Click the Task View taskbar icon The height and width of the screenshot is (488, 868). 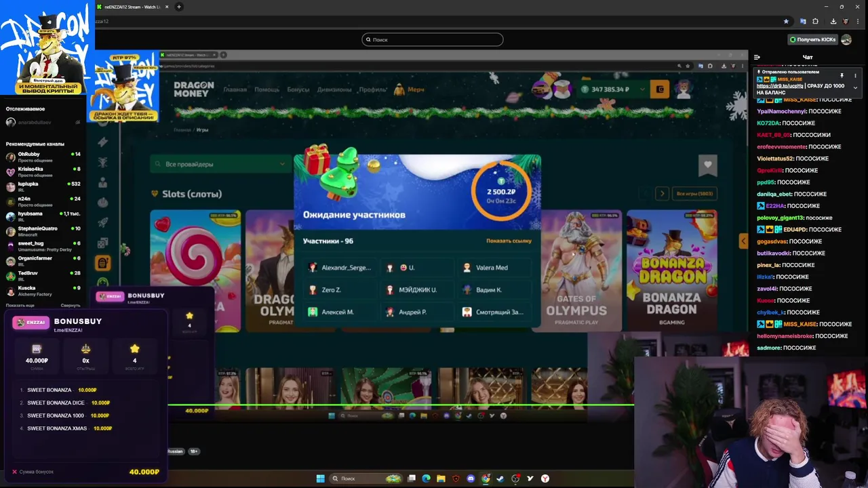tap(411, 479)
